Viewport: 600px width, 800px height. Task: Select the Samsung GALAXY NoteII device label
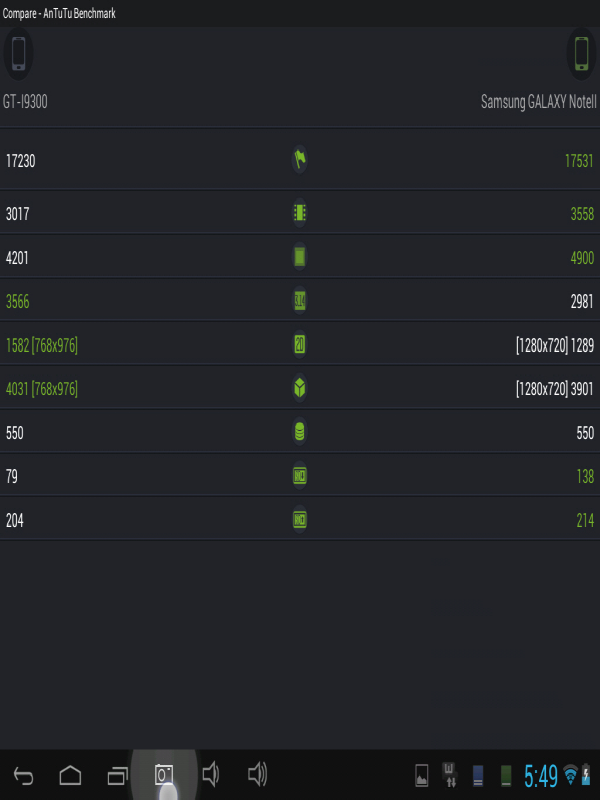tap(538, 102)
